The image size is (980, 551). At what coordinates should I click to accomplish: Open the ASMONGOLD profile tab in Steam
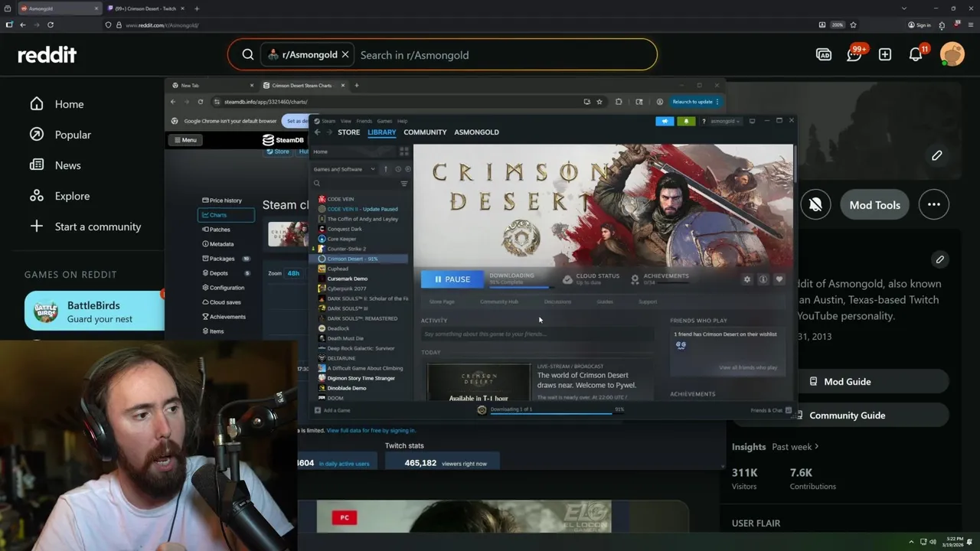coord(476,132)
